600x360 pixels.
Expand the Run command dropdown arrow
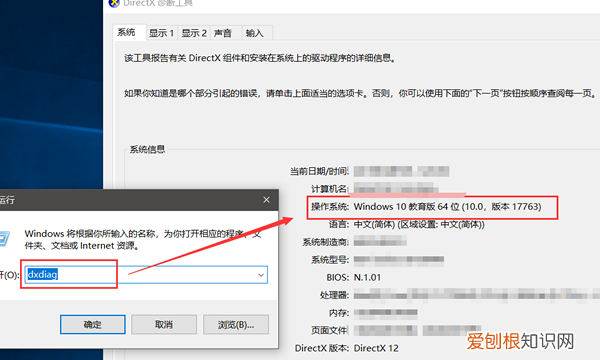click(261, 275)
